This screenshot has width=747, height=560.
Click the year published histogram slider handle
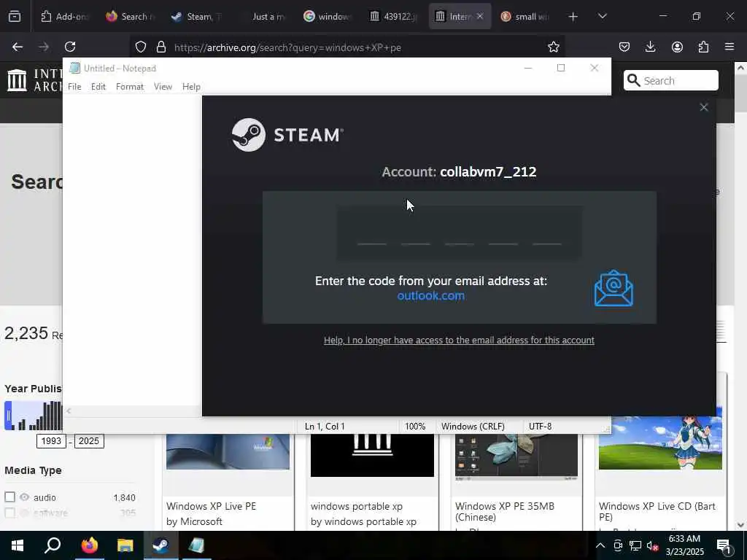[x=8, y=416]
